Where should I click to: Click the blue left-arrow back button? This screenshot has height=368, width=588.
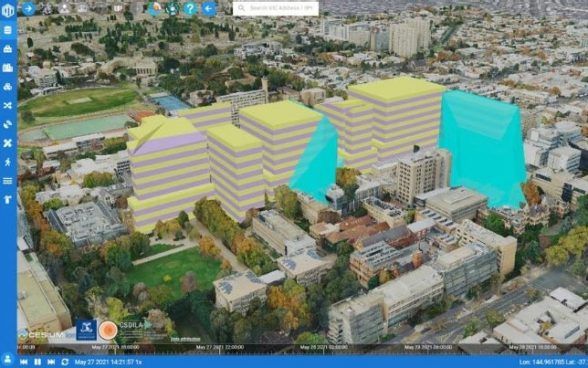tap(209, 8)
